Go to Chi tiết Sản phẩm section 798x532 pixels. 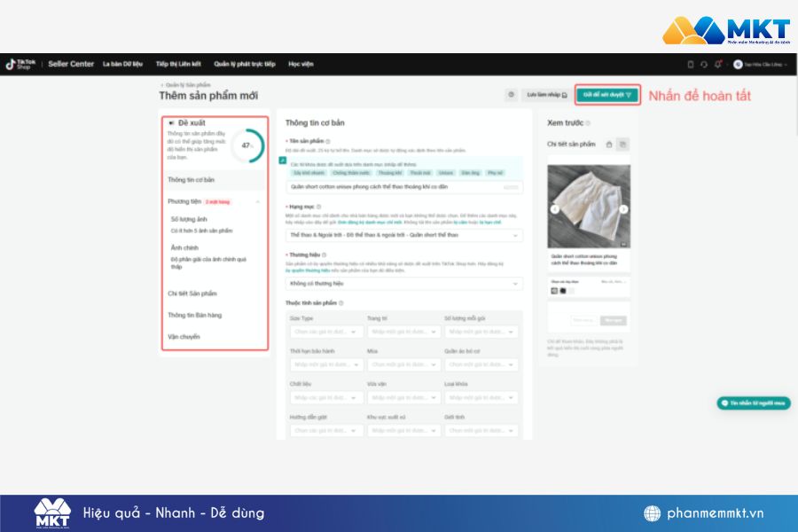pos(192,293)
